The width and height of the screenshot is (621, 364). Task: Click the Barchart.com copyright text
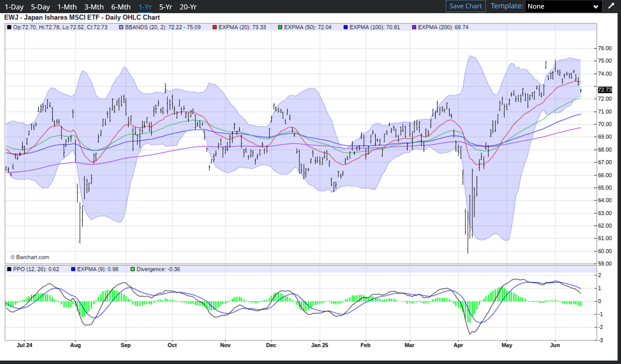[30, 257]
